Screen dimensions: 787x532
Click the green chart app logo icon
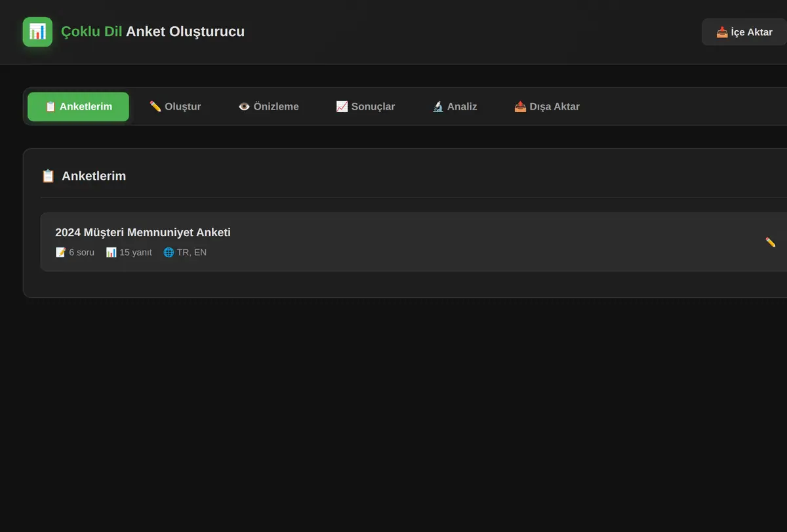click(x=37, y=31)
